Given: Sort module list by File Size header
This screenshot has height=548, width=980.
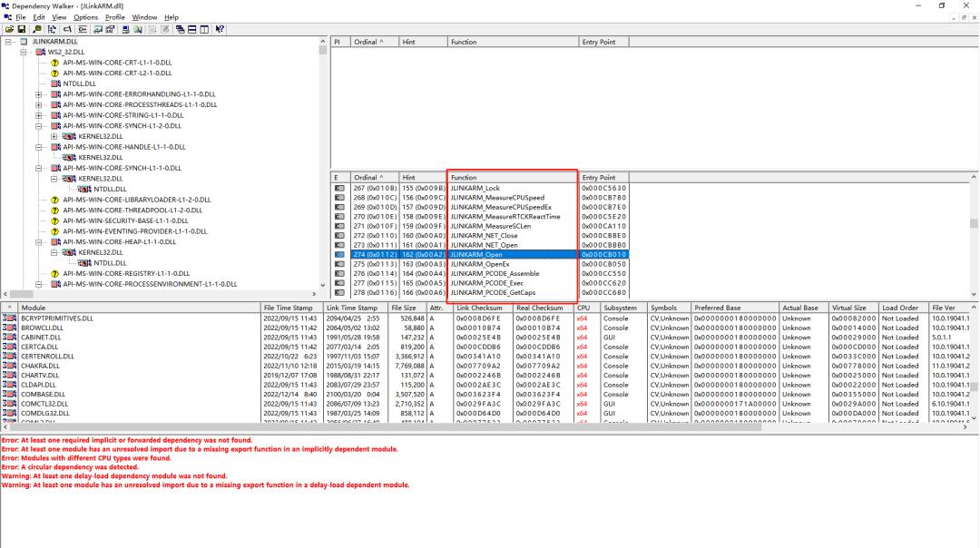Looking at the screenshot, I should point(407,308).
